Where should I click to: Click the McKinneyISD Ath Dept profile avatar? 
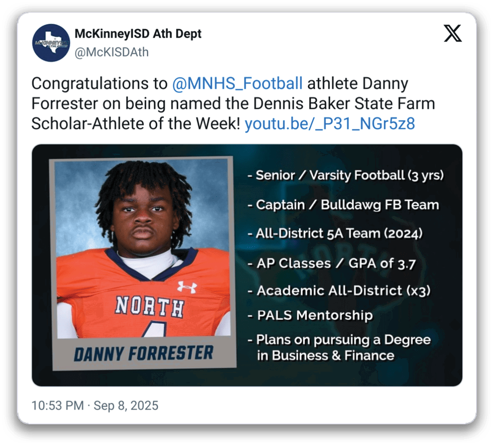point(50,43)
